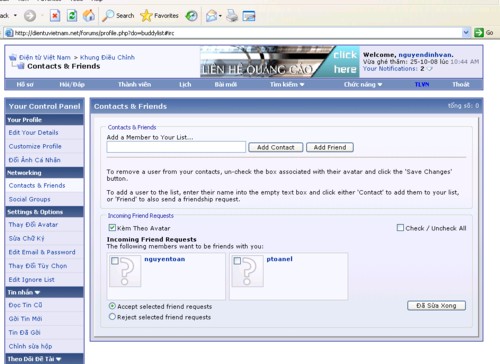Go to the browser Home icon
The image size is (500, 364).
pyautogui.click(x=89, y=16)
